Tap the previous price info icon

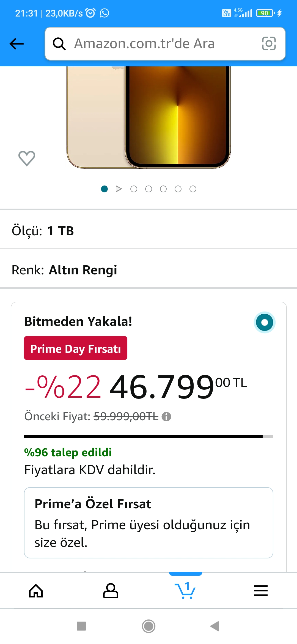(x=166, y=417)
